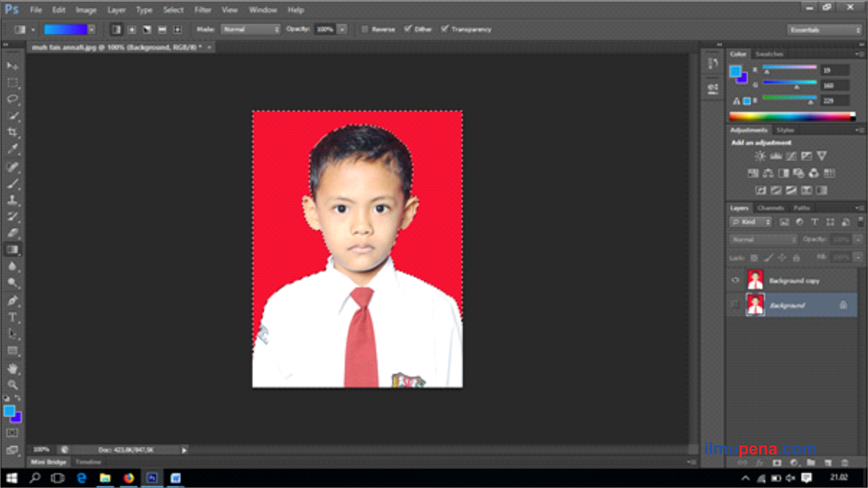The image size is (868, 488).
Task: Open the layer blend mode Normal dropdown
Action: pos(763,240)
